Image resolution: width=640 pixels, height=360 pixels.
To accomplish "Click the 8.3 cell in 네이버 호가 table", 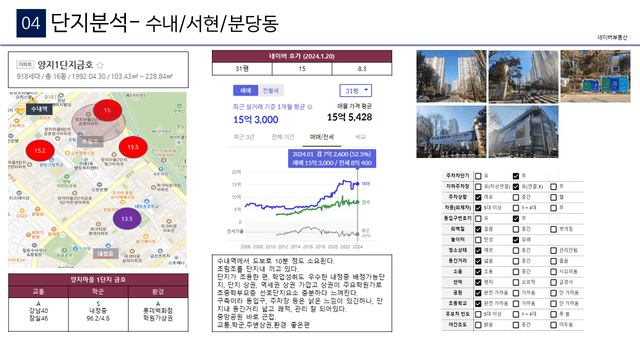I will coord(362,69).
